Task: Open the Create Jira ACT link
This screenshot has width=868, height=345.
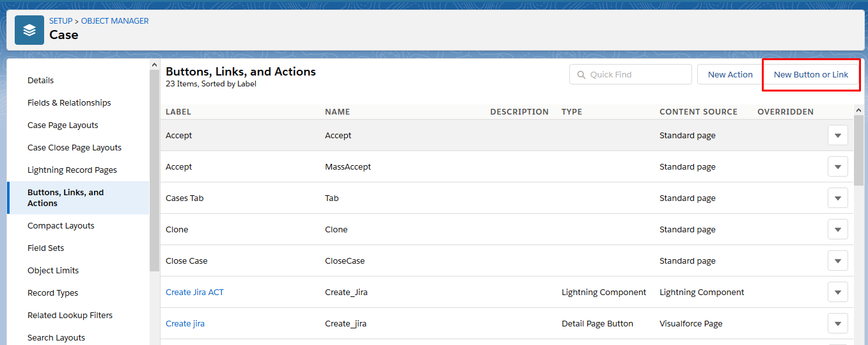Action: [x=194, y=293]
